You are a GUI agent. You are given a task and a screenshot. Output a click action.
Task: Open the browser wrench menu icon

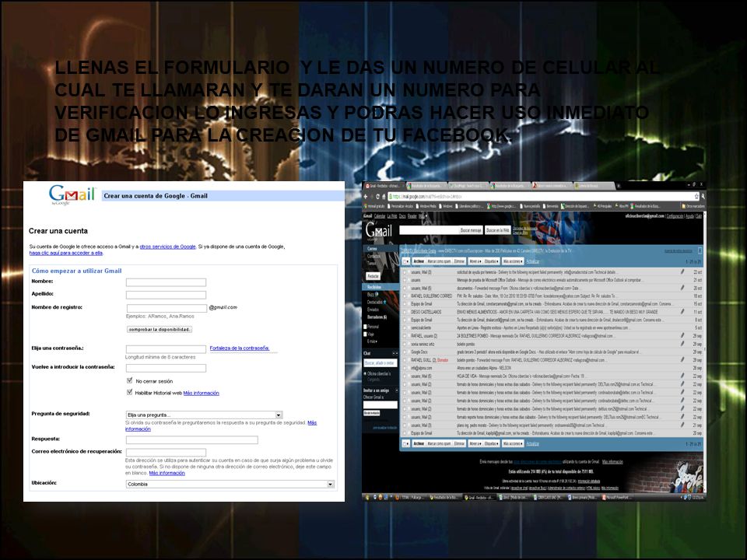click(703, 196)
